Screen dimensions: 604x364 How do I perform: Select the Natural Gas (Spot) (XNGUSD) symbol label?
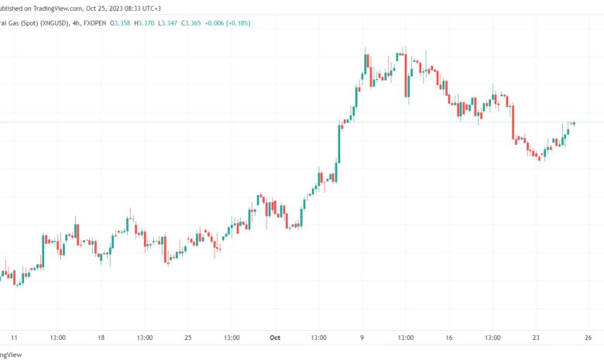pos(35,23)
